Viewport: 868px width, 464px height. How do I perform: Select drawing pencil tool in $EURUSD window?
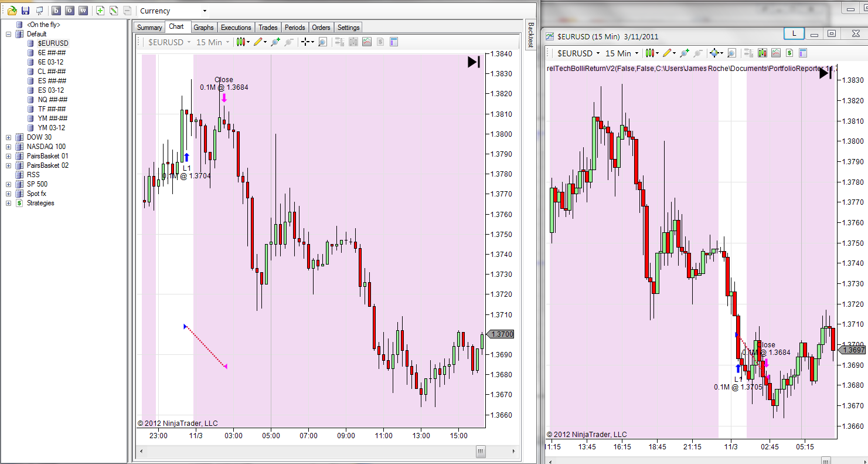(668, 53)
